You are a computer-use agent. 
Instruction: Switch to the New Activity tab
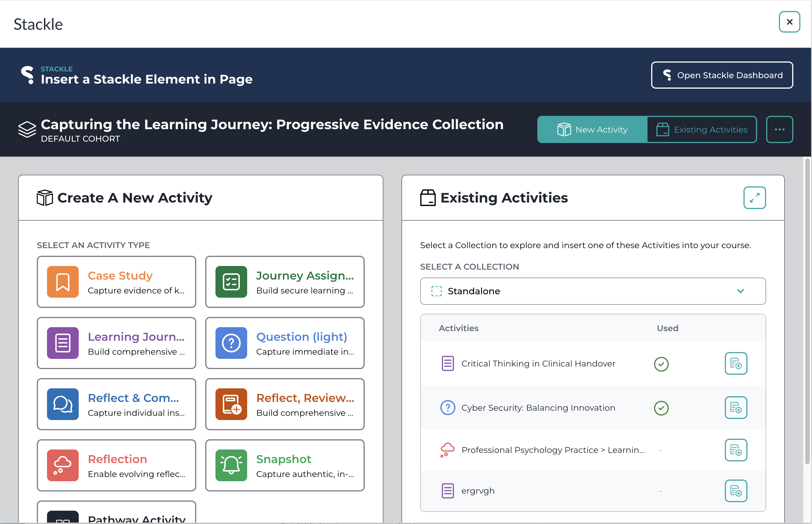click(592, 130)
